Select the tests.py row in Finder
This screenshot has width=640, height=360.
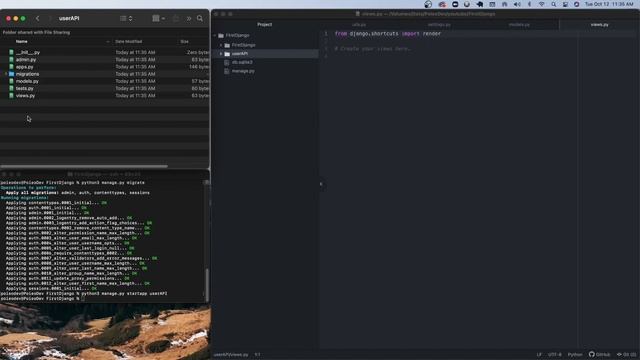[x=104, y=88]
